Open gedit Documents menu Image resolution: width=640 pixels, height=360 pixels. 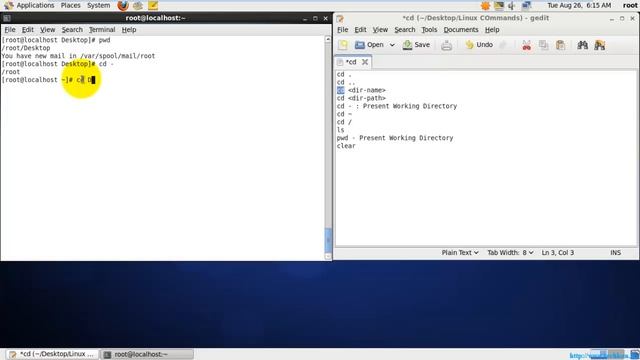pyautogui.click(x=461, y=30)
